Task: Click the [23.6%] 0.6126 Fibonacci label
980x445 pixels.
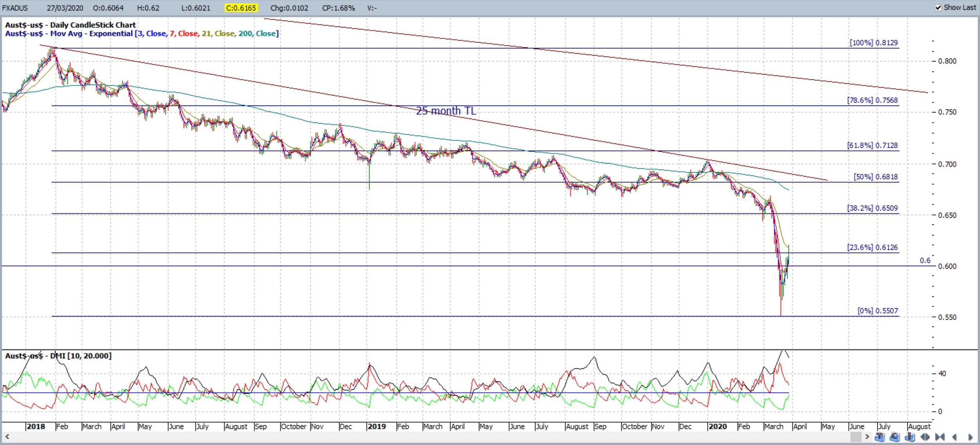Action: pos(872,247)
